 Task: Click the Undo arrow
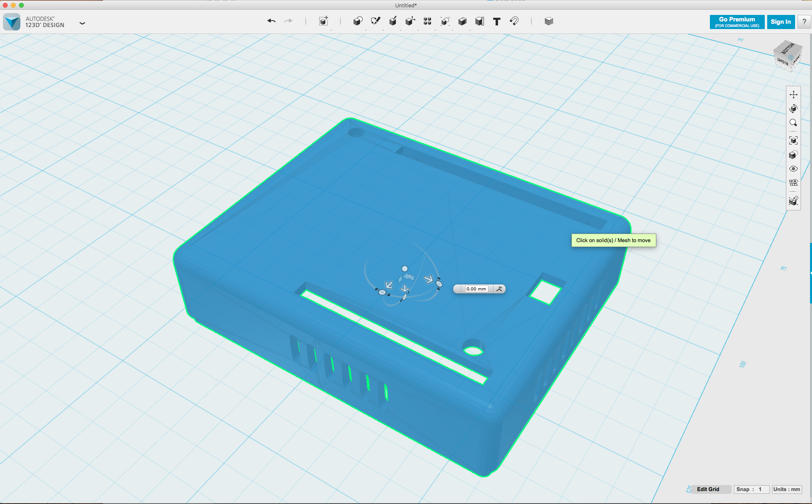click(271, 21)
